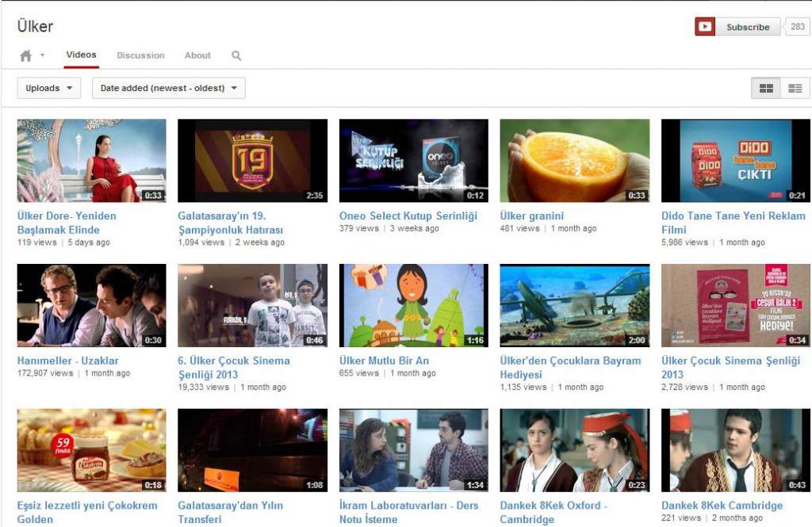The width and height of the screenshot is (812, 527).
Task: Click the red YouTube Subscribe icon
Action: 705,26
